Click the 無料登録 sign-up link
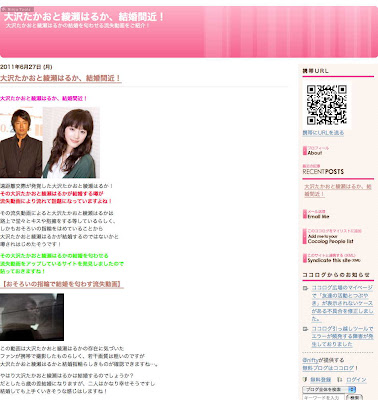The image size is (378, 400). click(321, 380)
